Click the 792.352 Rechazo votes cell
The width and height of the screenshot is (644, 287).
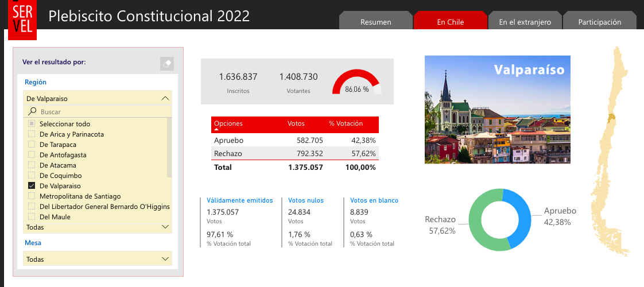(310, 154)
